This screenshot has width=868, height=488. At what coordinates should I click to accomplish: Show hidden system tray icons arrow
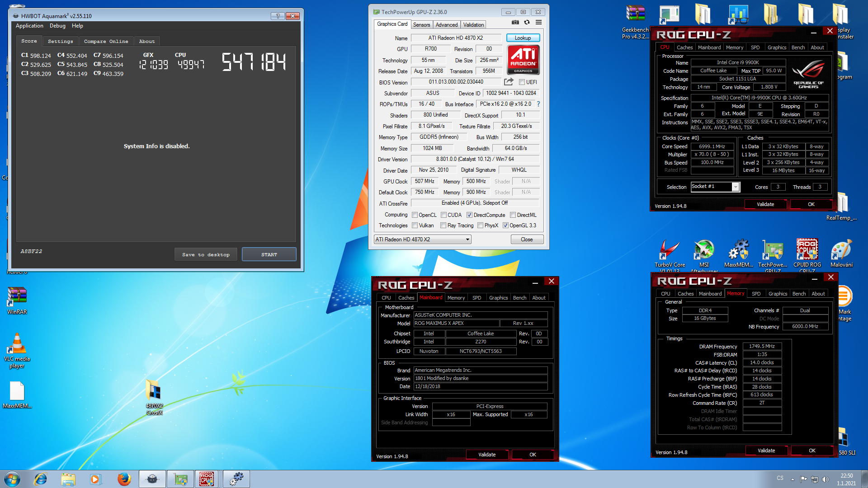point(793,479)
